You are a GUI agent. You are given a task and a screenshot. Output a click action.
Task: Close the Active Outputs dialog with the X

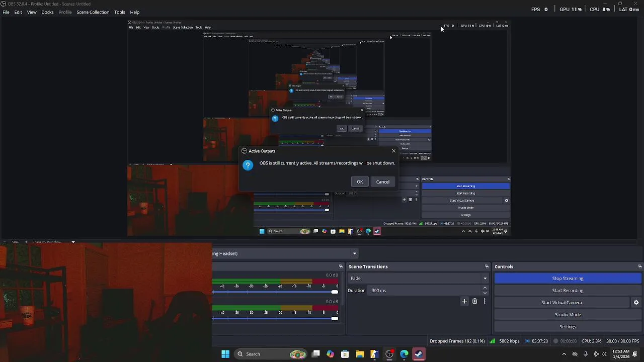coord(393,151)
